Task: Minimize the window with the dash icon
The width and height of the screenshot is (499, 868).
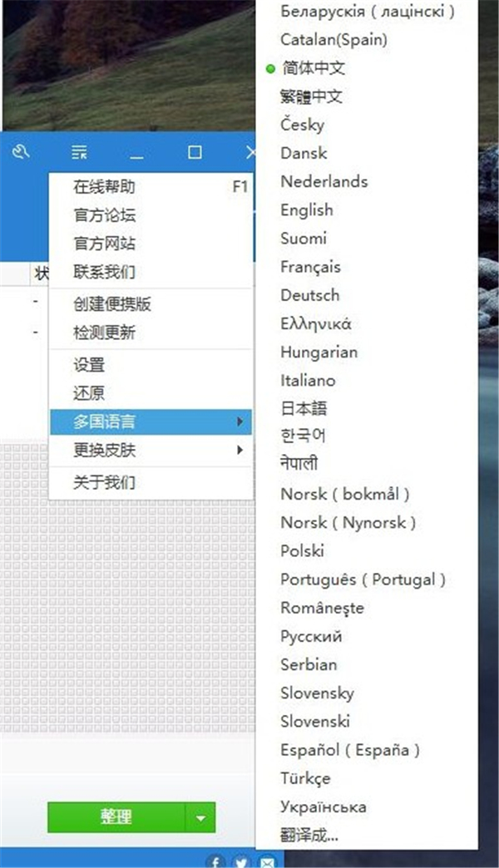Action: [x=137, y=153]
